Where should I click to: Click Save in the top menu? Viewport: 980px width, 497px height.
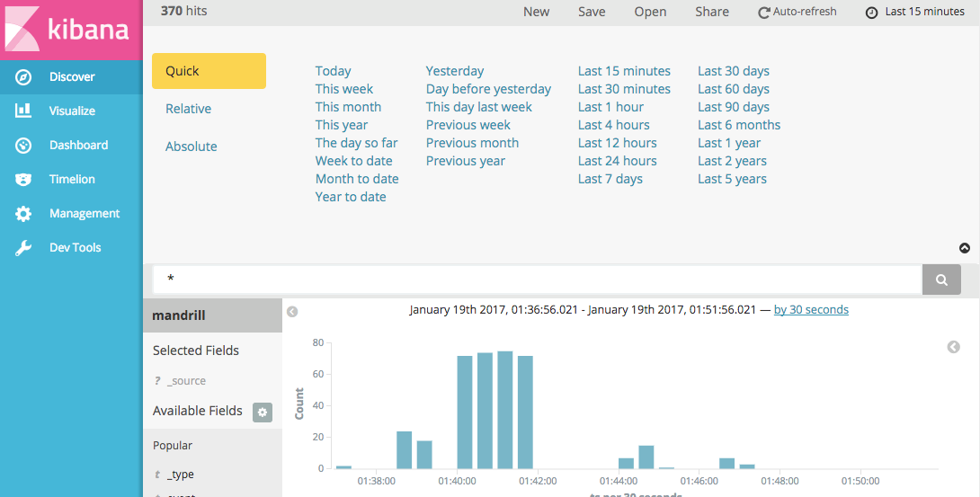[x=592, y=12]
